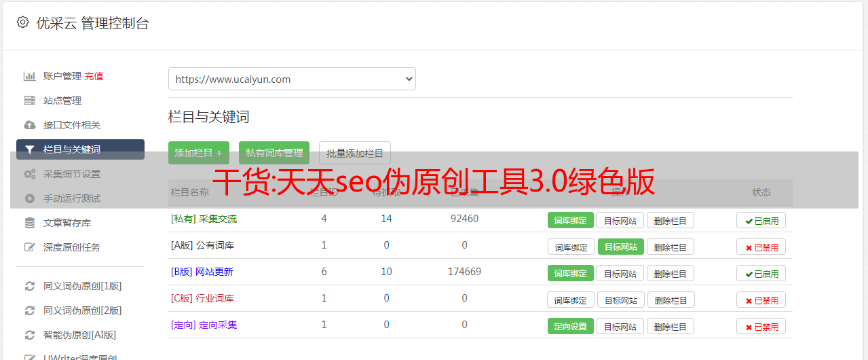The height and width of the screenshot is (360, 868).
Task: Toggle the 已禁用 status of 公有词库
Action: point(761,247)
